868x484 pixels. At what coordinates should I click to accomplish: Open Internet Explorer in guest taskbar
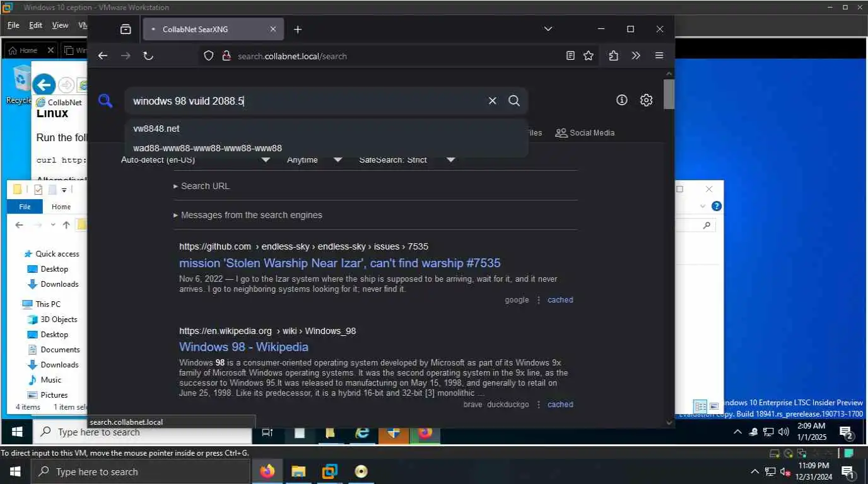[362, 432]
